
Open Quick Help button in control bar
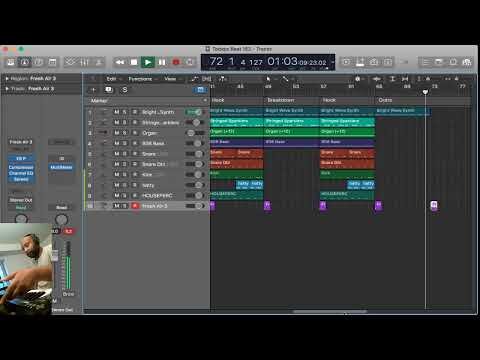pos(39,62)
